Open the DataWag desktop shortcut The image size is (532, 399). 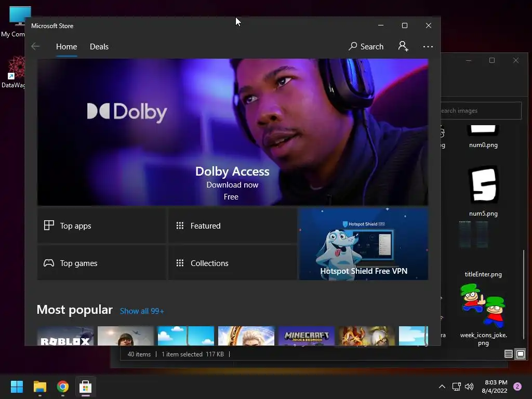14,72
